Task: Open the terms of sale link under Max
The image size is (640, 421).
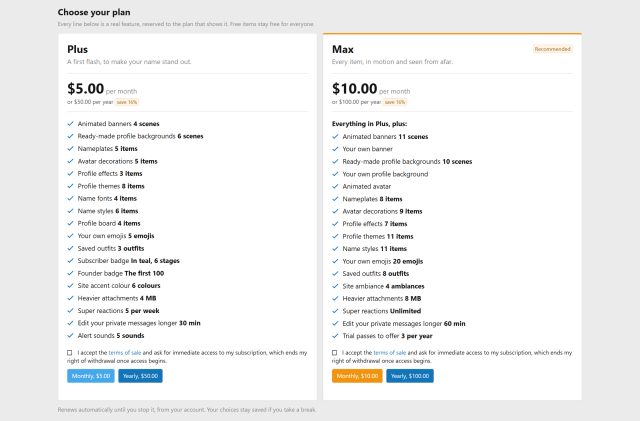Action: point(390,353)
